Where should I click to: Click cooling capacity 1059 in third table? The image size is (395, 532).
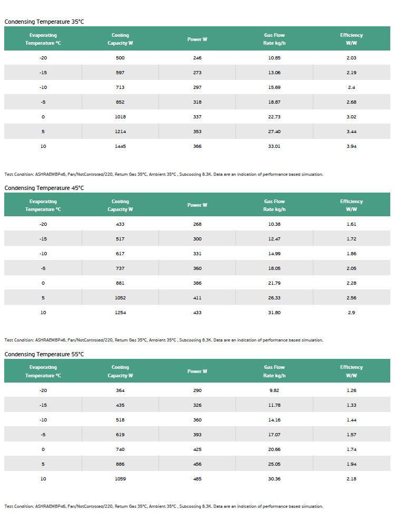[x=120, y=479]
